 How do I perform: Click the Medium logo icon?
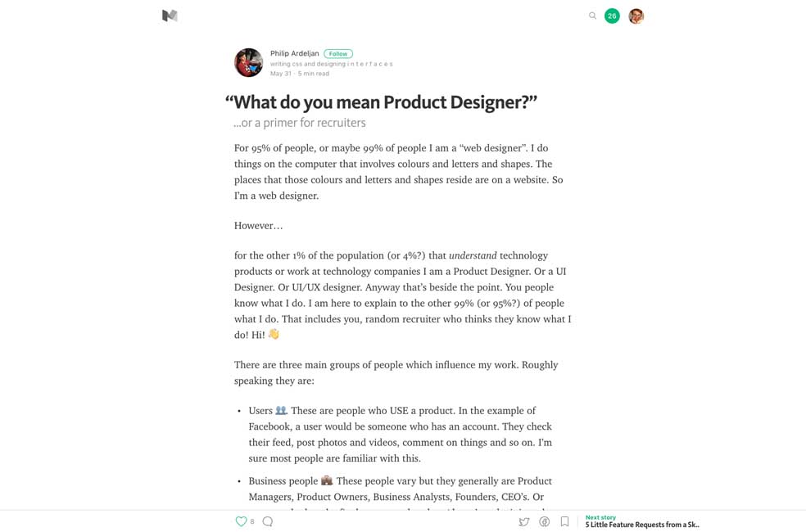point(170,16)
